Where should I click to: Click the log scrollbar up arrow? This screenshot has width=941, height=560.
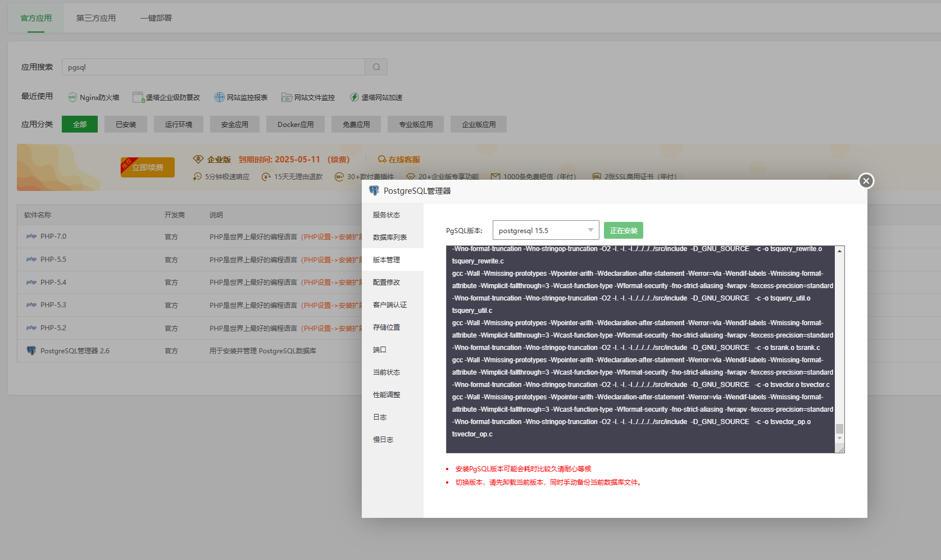coord(839,251)
